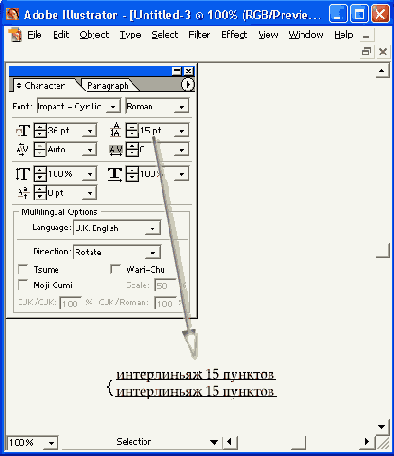Open the horizontal scale dropdown arrow
Screen dimensions: 394x456
coord(182,174)
